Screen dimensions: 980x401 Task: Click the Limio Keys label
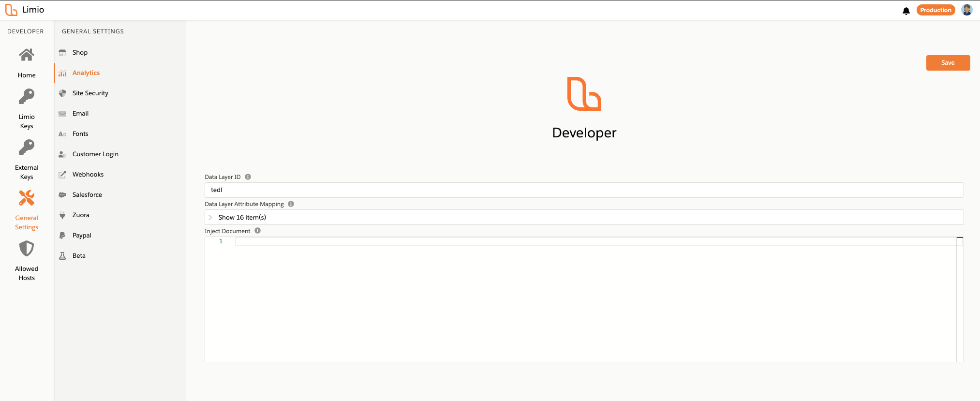point(27,121)
